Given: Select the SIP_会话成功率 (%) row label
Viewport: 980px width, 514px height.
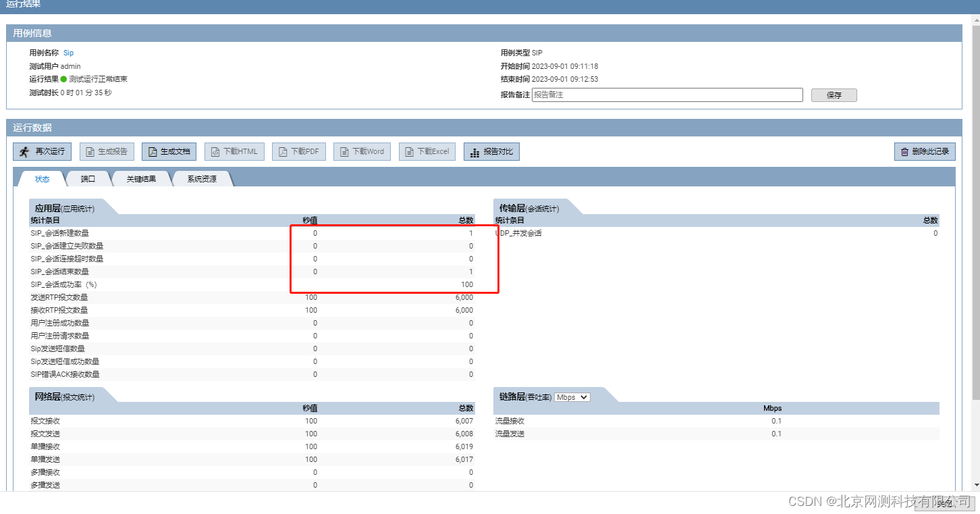Looking at the screenshot, I should (x=64, y=284).
